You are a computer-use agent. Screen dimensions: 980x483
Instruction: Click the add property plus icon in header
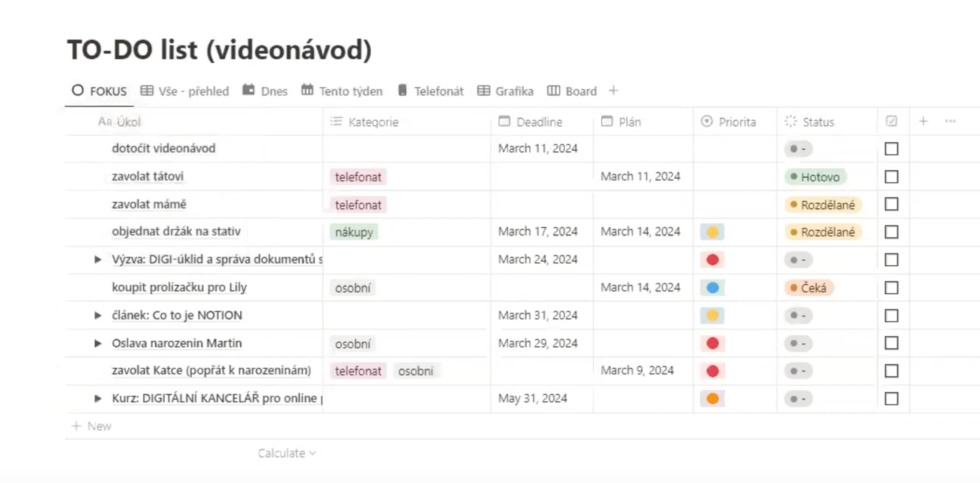[x=923, y=122]
